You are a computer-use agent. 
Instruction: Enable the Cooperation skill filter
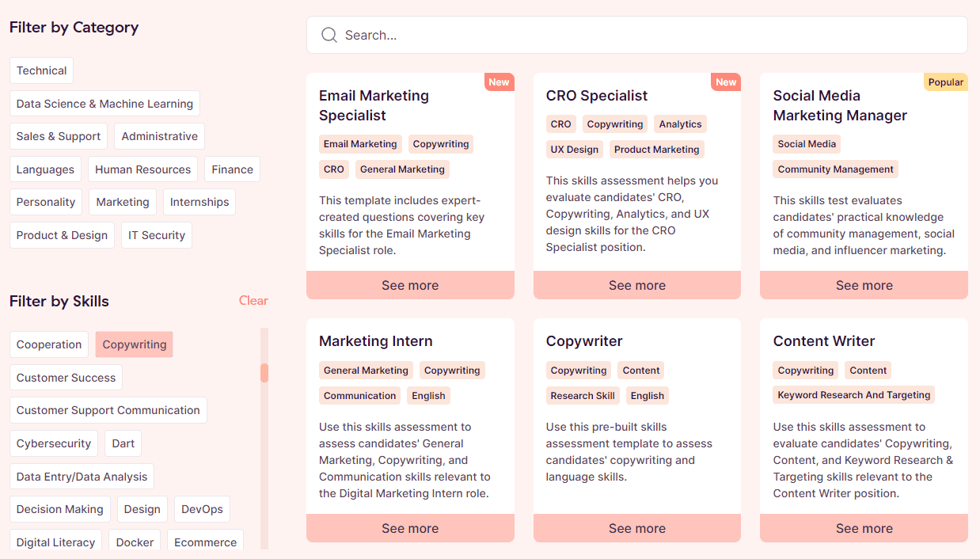tap(49, 344)
